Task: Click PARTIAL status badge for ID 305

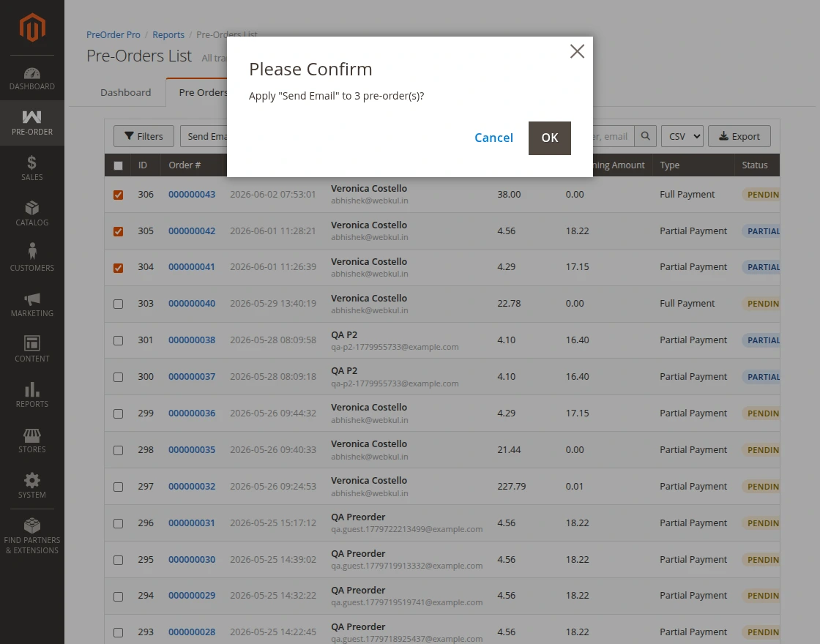Action: (x=761, y=231)
